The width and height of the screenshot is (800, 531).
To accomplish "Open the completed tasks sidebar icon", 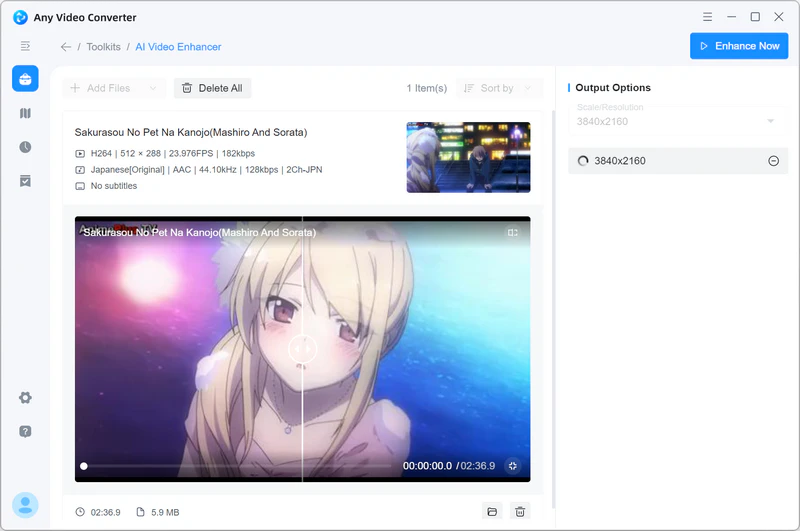I will tap(25, 181).
